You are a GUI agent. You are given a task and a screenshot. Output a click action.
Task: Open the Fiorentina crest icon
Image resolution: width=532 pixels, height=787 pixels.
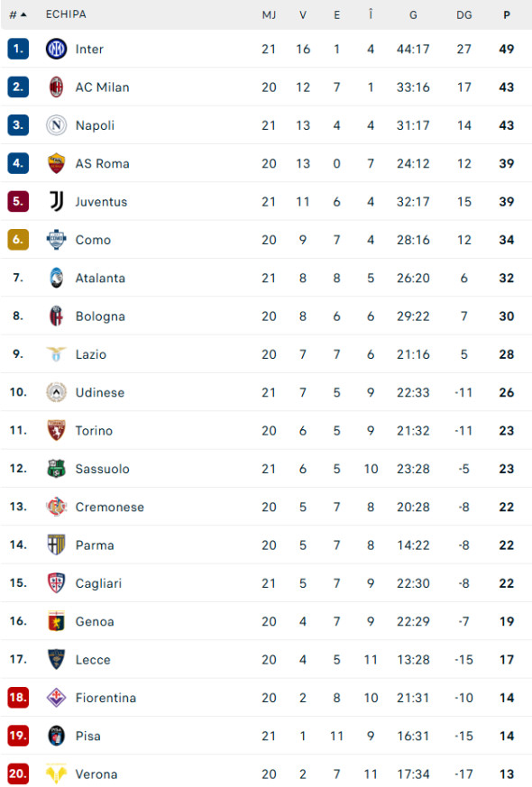click(56, 698)
